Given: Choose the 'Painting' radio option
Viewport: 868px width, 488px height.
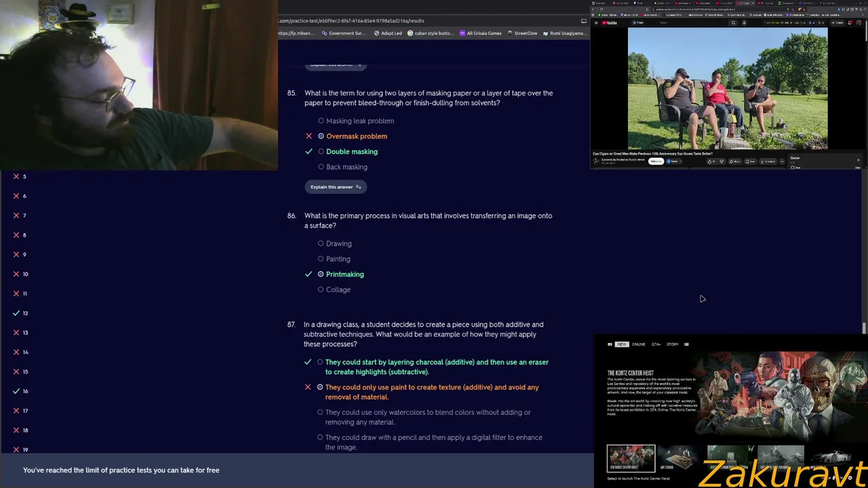Looking at the screenshot, I should 321,259.
